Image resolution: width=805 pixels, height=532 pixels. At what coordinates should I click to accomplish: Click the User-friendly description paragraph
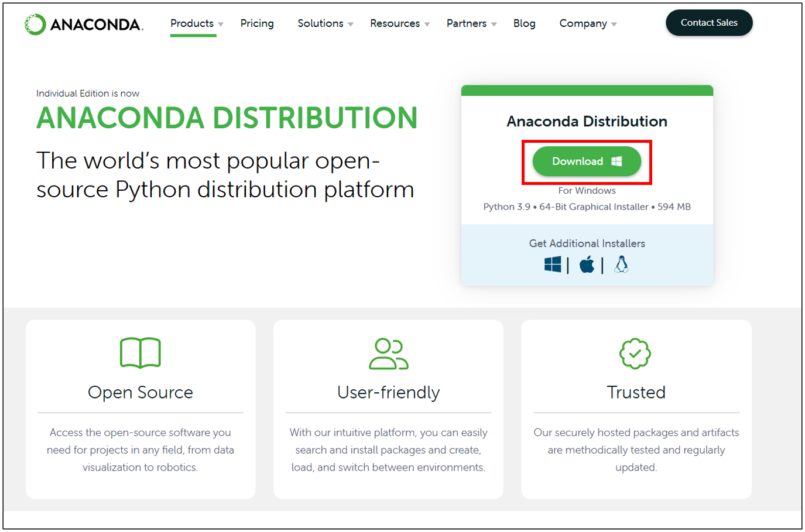tap(389, 450)
